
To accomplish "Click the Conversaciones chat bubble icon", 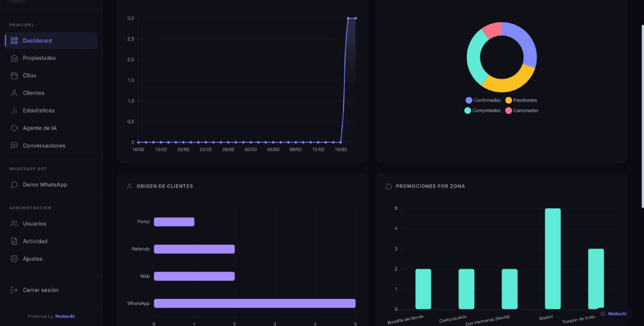I will pos(14,145).
